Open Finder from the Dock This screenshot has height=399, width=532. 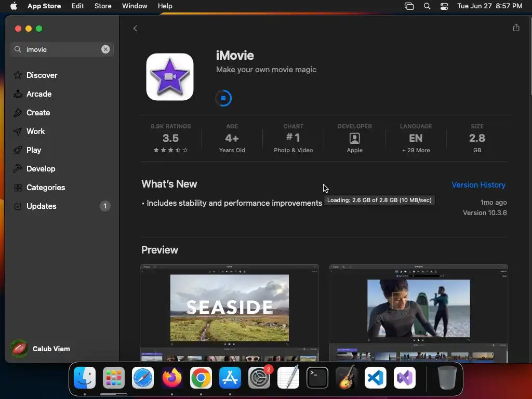[x=85, y=378]
